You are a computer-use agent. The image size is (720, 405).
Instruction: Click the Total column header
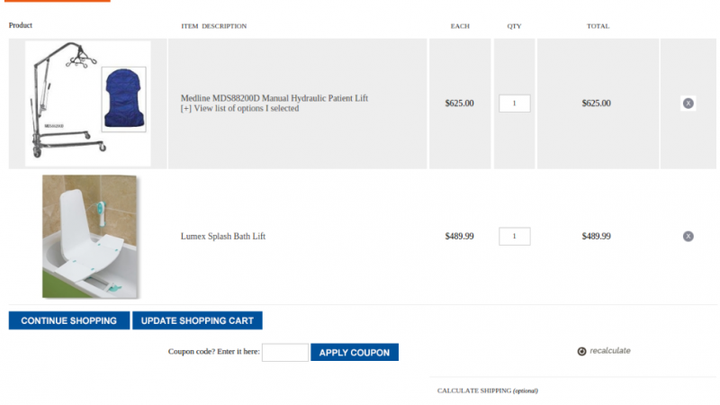(x=598, y=26)
